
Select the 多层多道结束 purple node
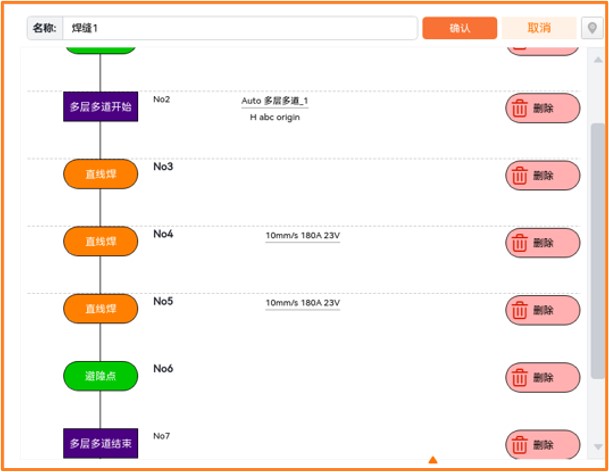coord(101,443)
